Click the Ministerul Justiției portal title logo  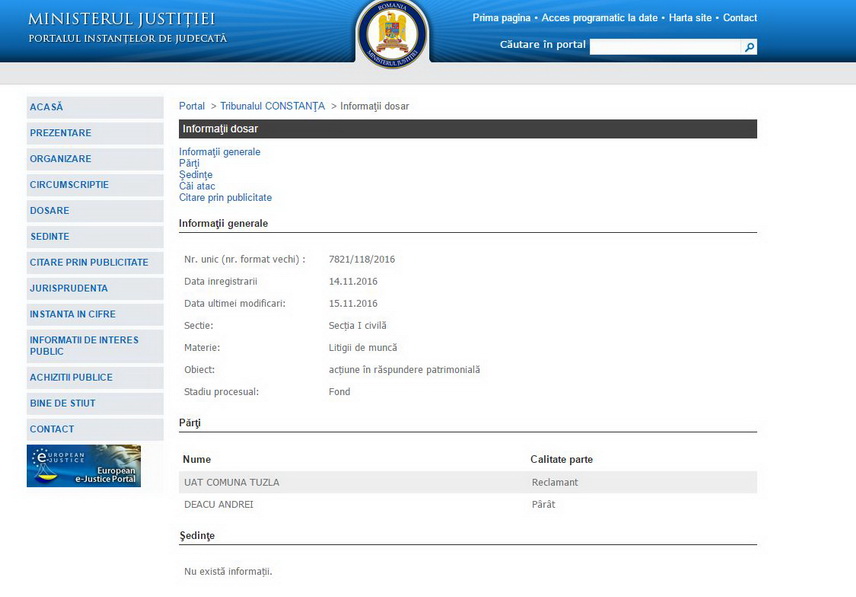pyautogui.click(x=127, y=27)
